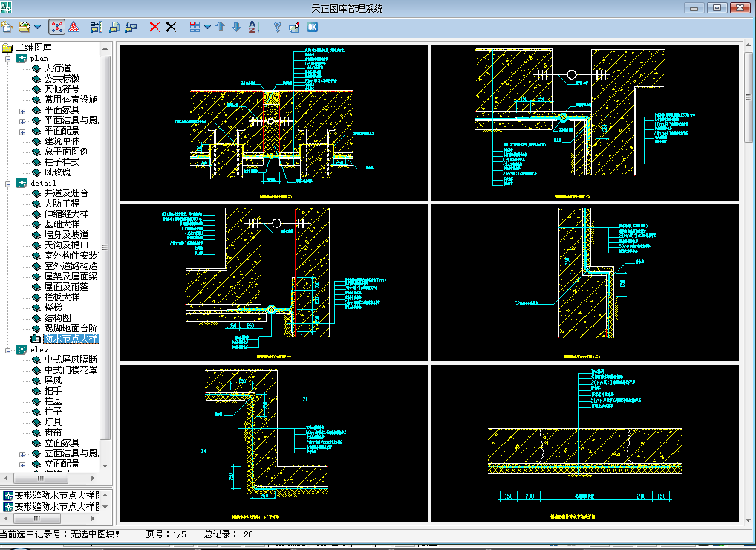Click the new block from drawing icon

pos(114,27)
